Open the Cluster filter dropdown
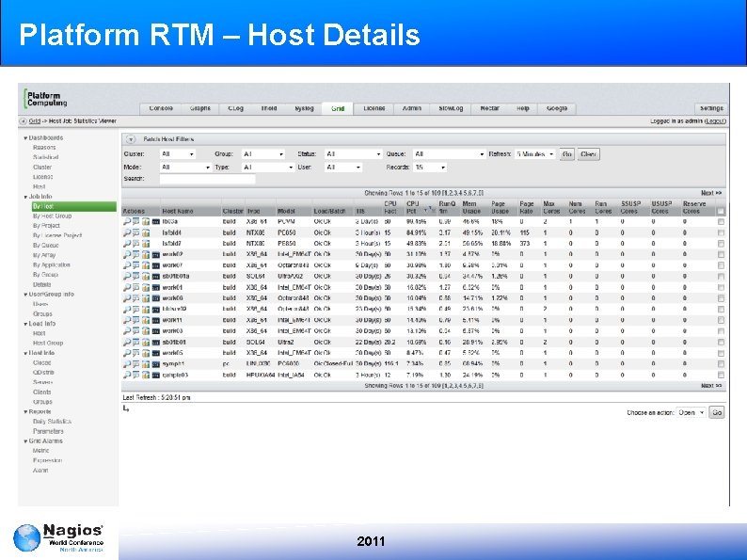This screenshot has width=747, height=560. pos(178,154)
